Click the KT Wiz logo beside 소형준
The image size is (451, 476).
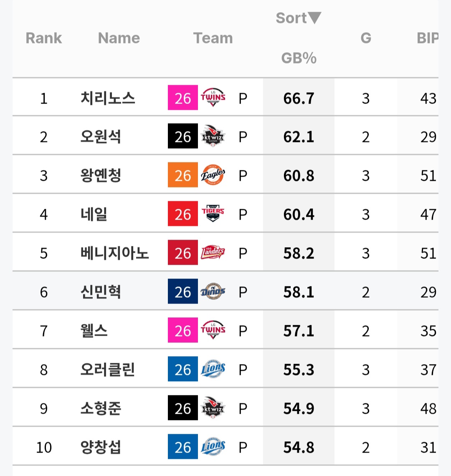coord(213,408)
